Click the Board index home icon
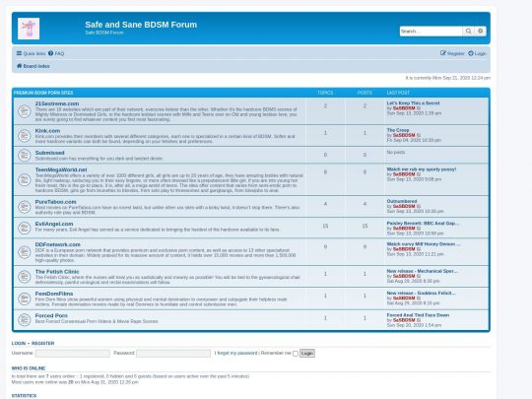Viewport: 532px width, 399px height. point(20,66)
